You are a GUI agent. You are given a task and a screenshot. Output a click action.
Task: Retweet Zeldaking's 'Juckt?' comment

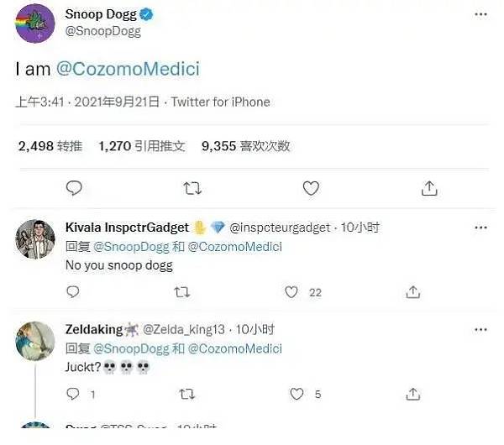[x=187, y=394]
